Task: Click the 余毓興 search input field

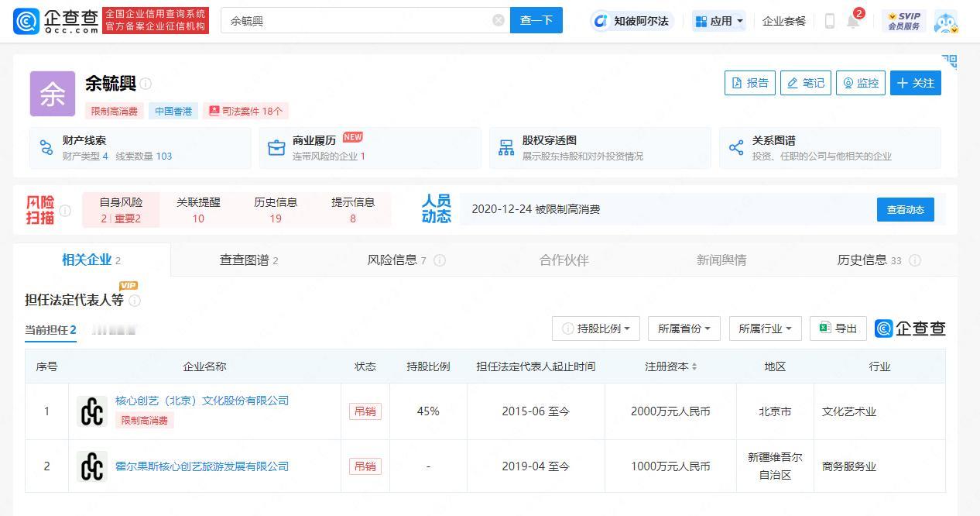Action: (x=356, y=21)
